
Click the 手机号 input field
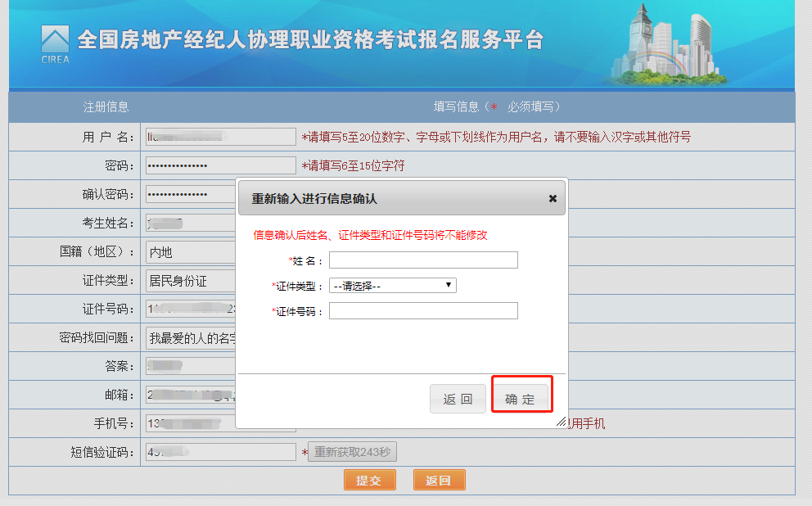(188, 423)
